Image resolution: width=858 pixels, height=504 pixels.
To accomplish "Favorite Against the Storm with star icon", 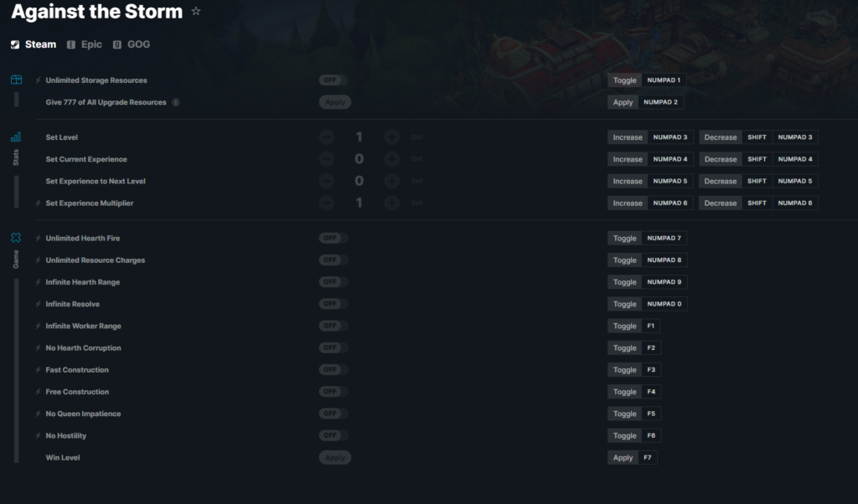I will pos(196,11).
